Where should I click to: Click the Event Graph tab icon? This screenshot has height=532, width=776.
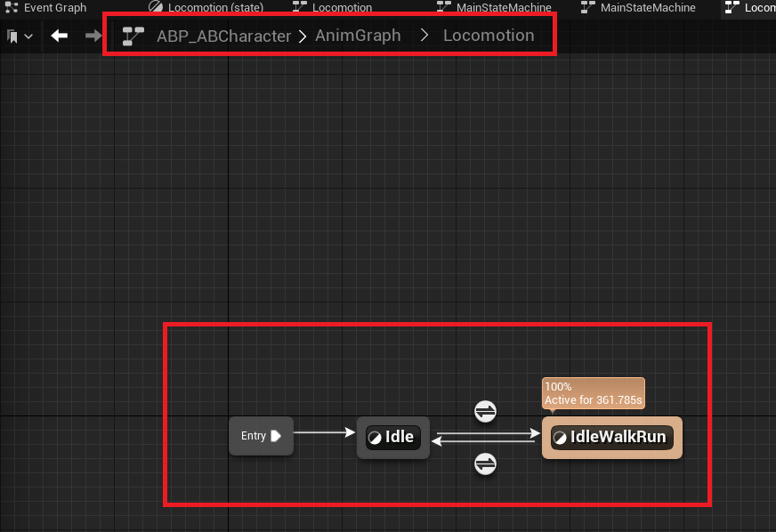coord(12,7)
